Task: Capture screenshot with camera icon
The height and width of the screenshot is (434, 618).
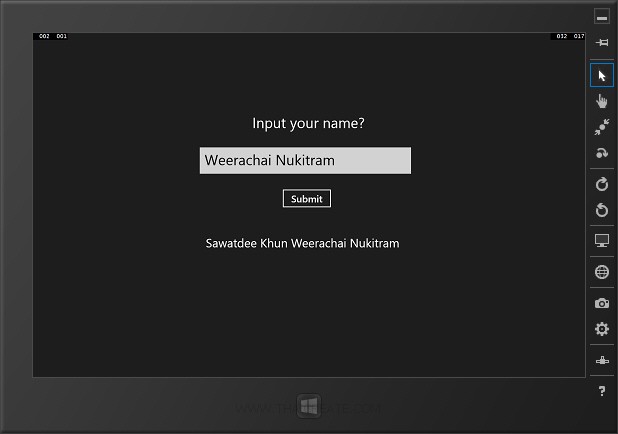Action: coord(602,303)
